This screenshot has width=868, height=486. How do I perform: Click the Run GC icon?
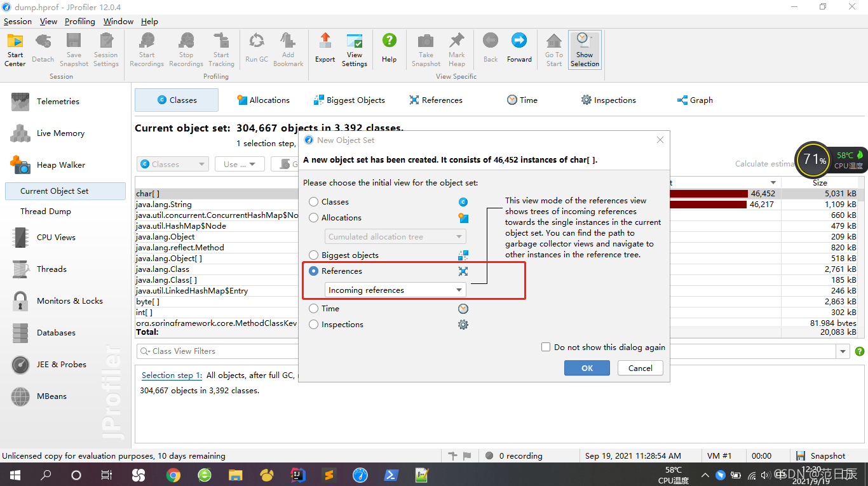point(257,50)
